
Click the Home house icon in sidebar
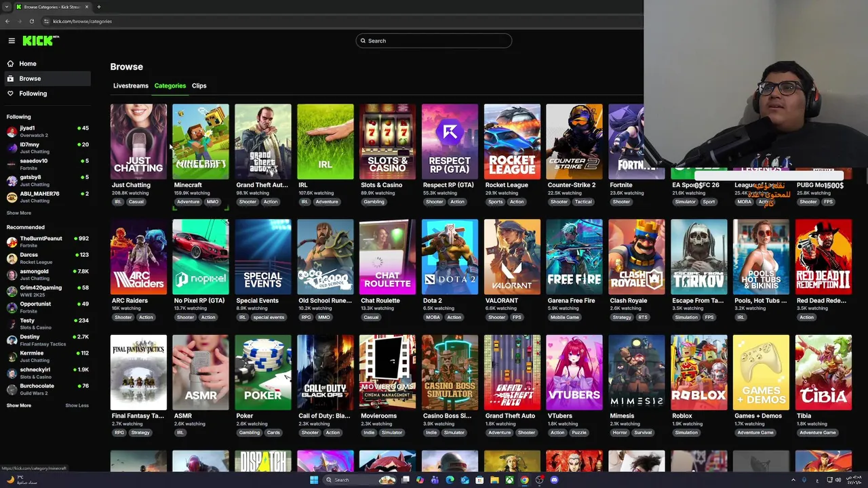point(10,64)
